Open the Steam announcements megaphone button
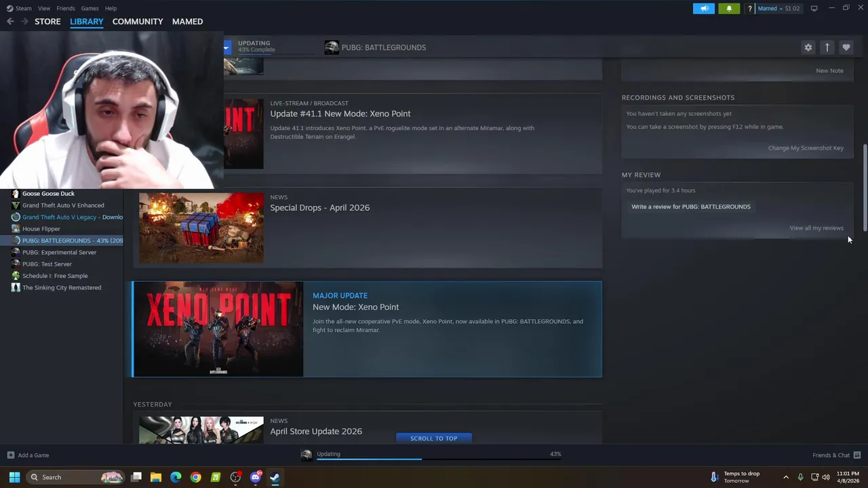 [703, 8]
